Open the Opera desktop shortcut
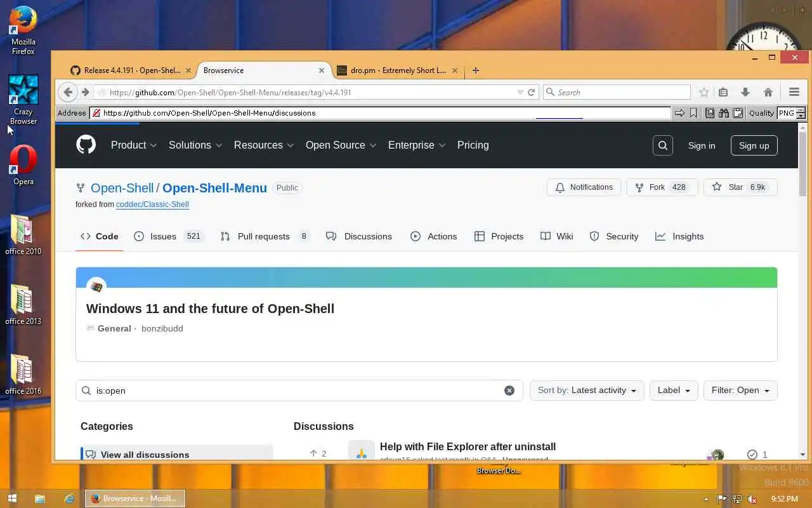The width and height of the screenshot is (812, 508). click(23, 165)
